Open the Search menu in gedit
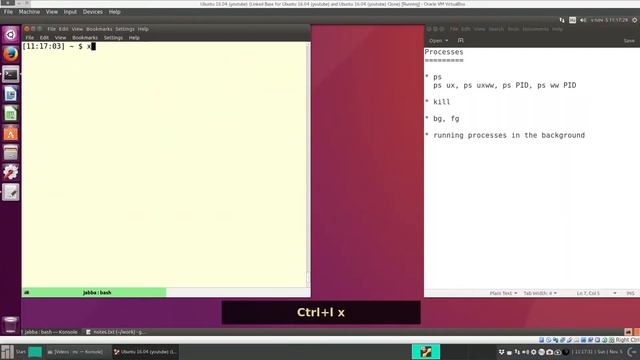Screen dimensions: 640x360 (x=496, y=29)
